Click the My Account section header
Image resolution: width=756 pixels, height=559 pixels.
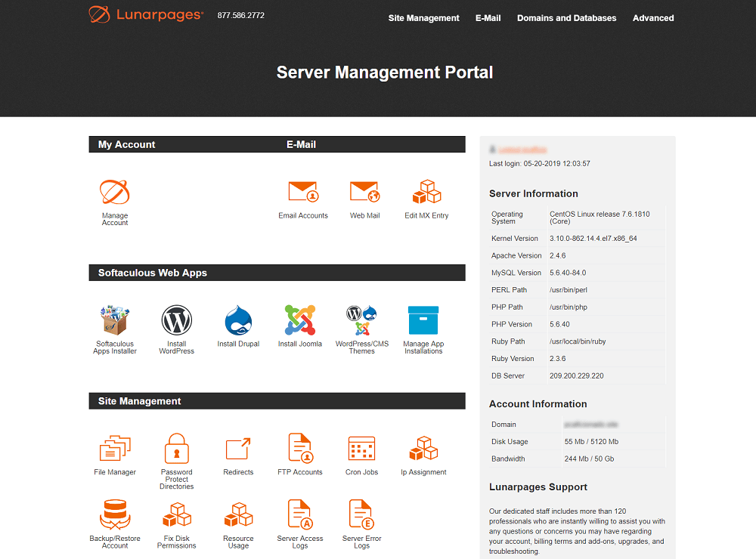127,144
